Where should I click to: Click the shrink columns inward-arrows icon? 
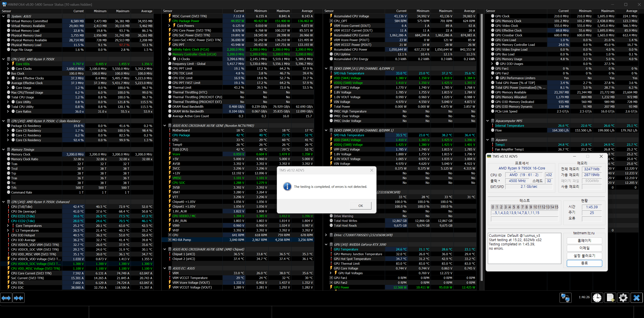coord(18,298)
